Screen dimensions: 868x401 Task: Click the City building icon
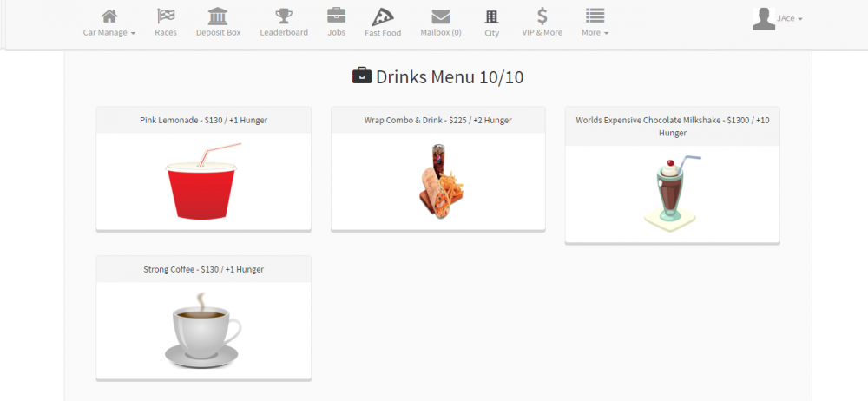coord(492,16)
